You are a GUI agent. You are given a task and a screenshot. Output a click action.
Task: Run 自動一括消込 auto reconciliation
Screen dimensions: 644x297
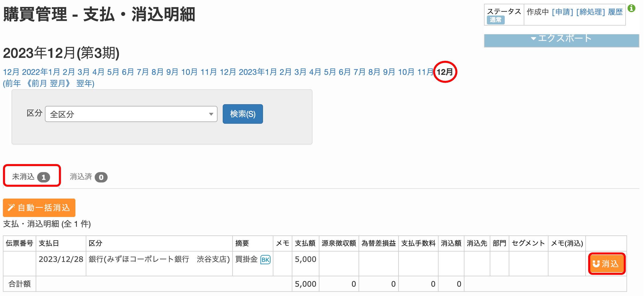click(x=39, y=208)
